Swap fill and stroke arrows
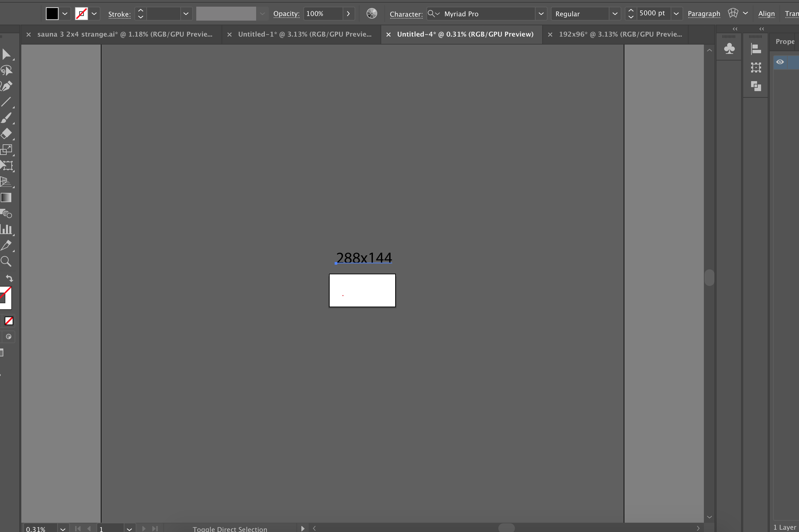The width and height of the screenshot is (799, 532). pos(9,278)
